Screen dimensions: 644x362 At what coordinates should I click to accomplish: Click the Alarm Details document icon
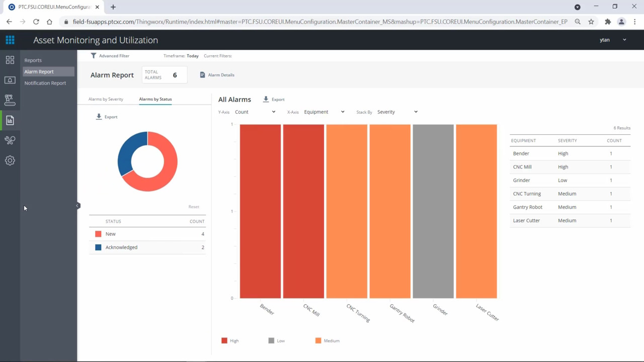tap(202, 74)
